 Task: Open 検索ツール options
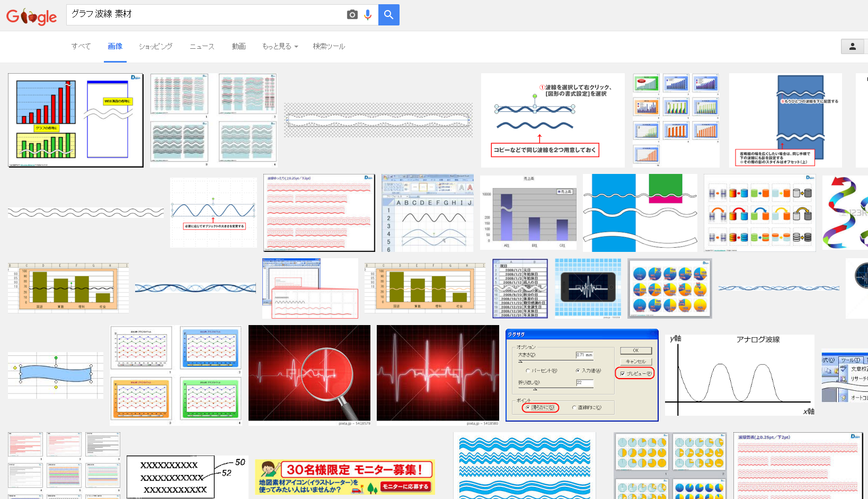pos(329,46)
